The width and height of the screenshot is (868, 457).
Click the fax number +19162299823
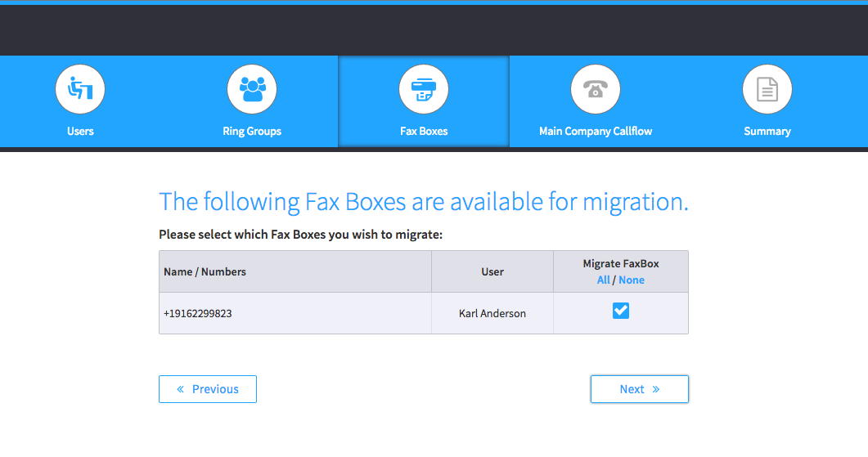198,313
